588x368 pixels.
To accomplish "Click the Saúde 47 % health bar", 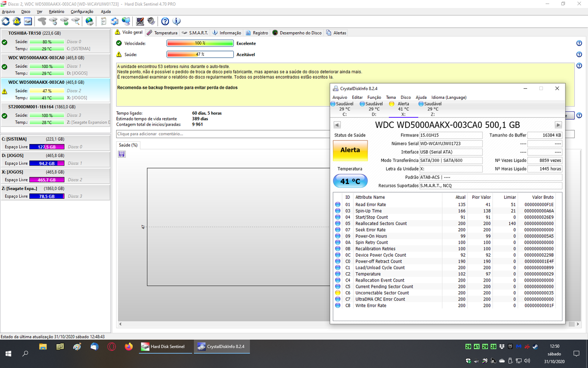I will [200, 54].
